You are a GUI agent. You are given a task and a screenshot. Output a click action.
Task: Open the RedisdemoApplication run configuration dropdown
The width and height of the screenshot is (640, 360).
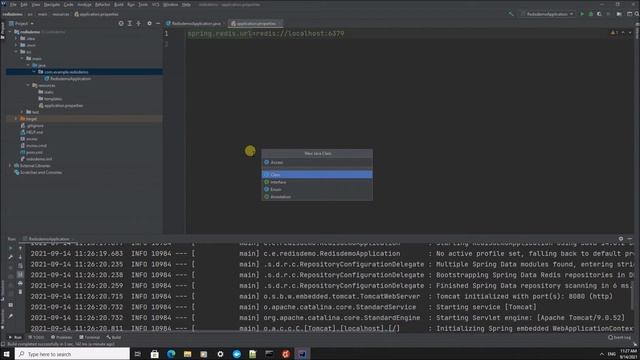point(547,14)
